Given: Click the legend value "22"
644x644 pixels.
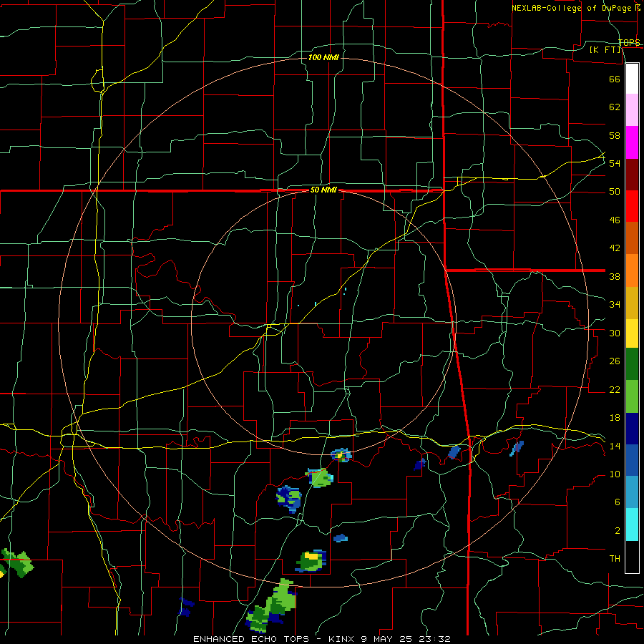Looking at the screenshot, I should (x=615, y=389).
